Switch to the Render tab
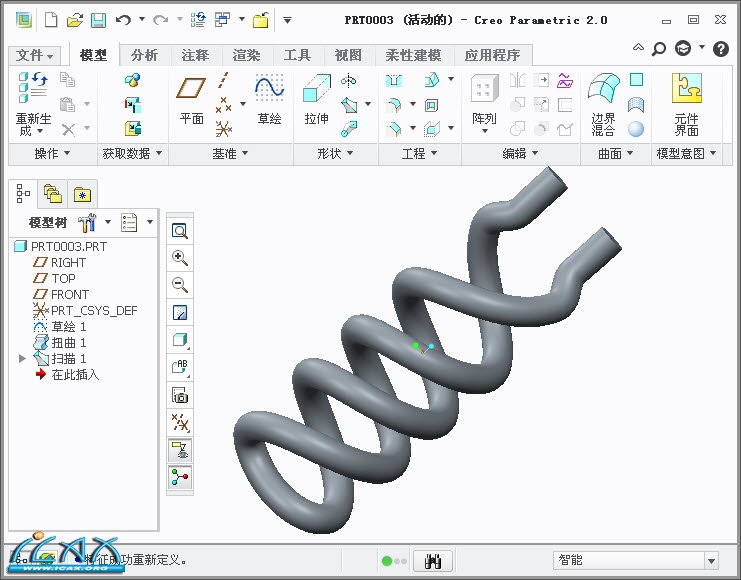 point(246,55)
